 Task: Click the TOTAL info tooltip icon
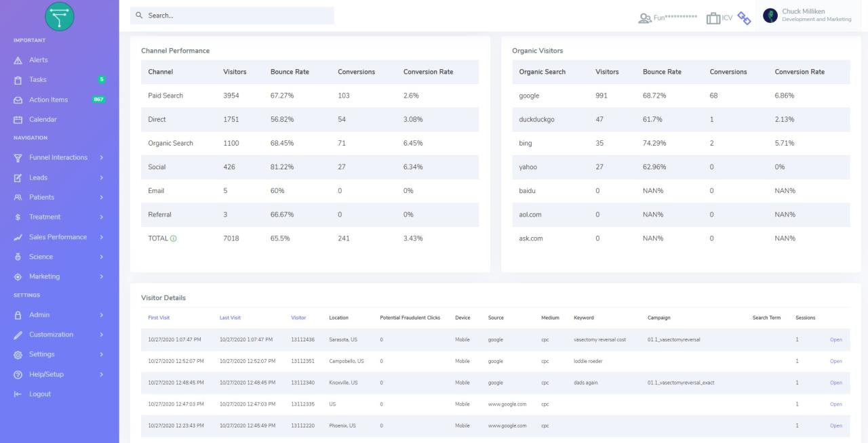(x=172, y=238)
